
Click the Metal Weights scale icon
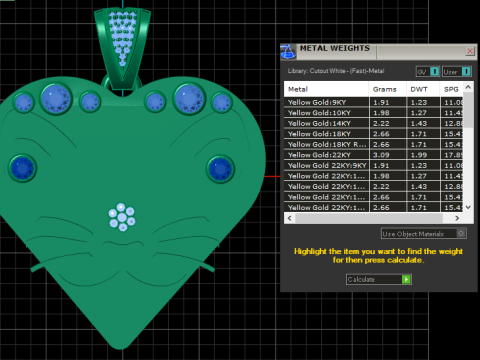point(288,52)
